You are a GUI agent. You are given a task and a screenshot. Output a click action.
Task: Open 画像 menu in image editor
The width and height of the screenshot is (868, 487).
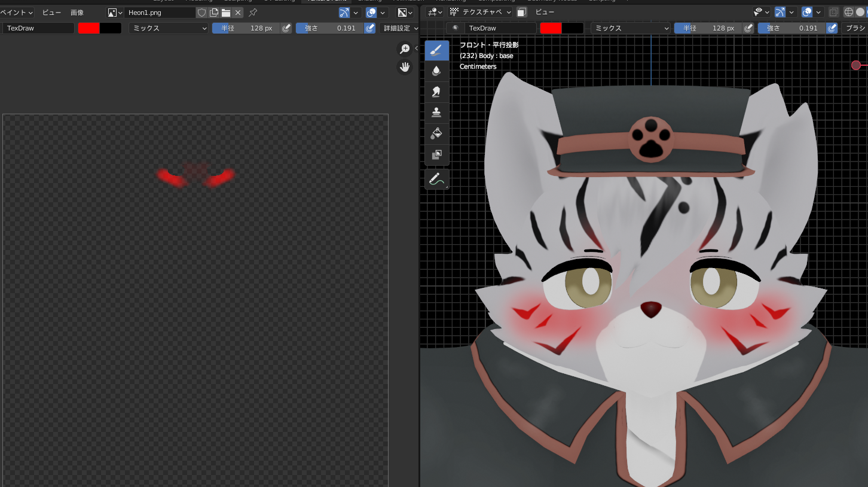77,13
